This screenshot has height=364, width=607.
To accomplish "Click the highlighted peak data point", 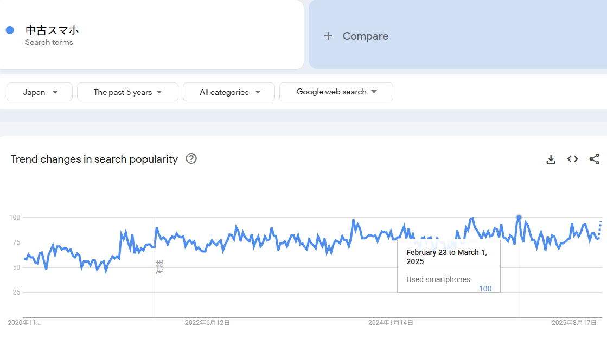I will pos(519,218).
